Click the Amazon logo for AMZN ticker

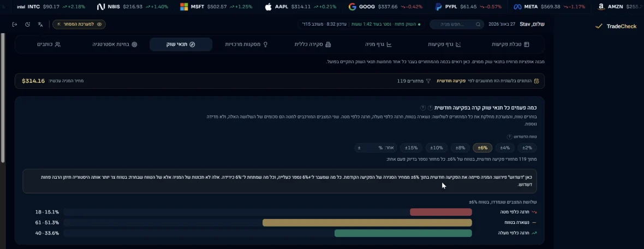601,7
